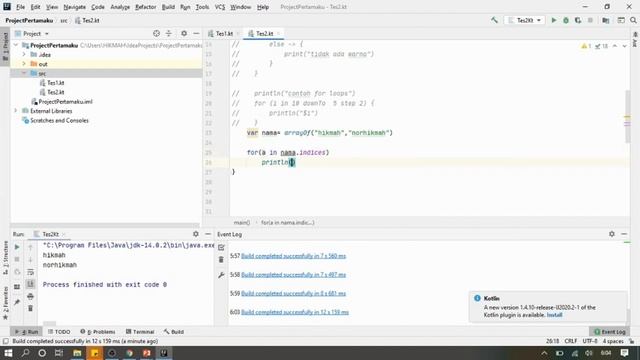640x360 pixels.
Task: Open Run panel settings gear
Action: pyautogui.click(x=196, y=234)
